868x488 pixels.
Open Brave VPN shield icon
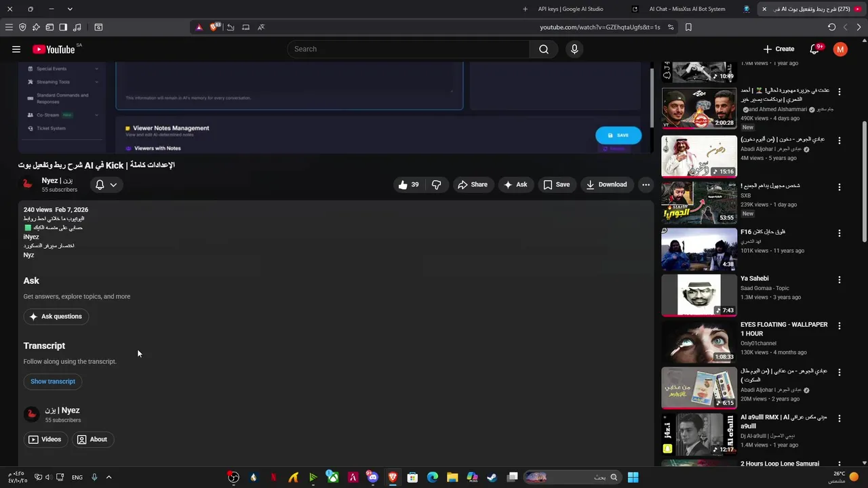(x=22, y=27)
